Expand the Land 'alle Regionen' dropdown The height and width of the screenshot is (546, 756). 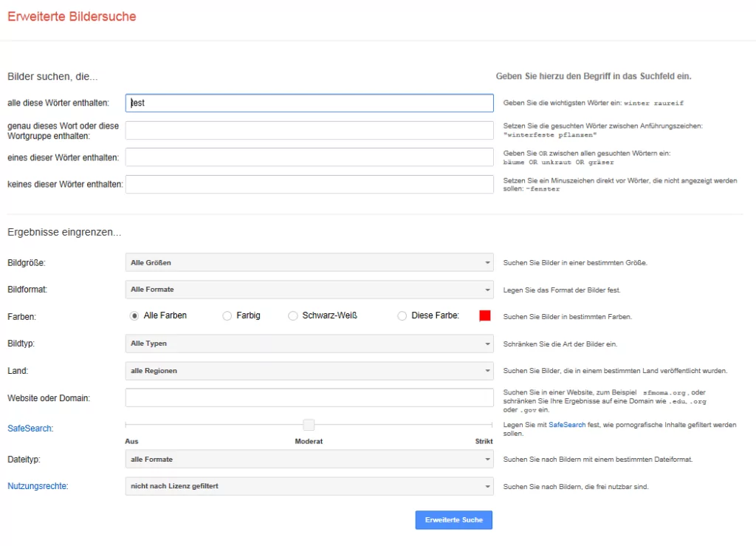tap(309, 371)
